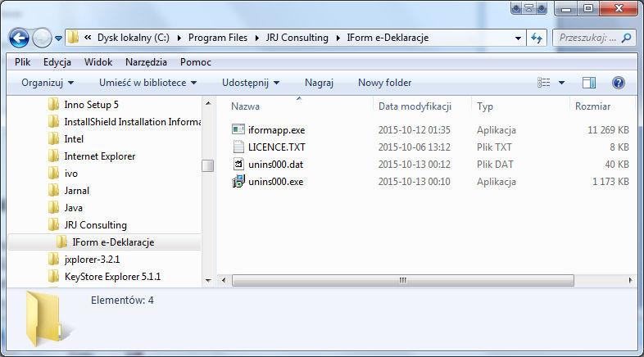
Task: Click the 11 269 KB size value
Action: click(x=608, y=130)
